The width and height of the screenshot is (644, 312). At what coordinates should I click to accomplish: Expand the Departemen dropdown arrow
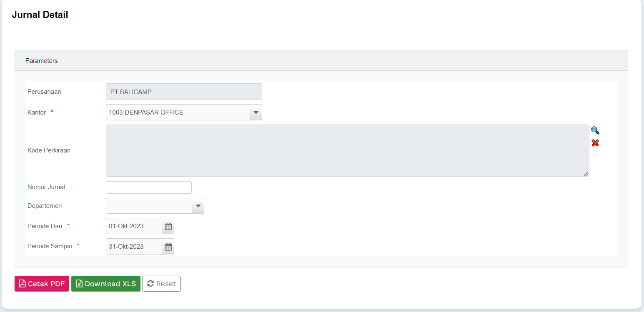coord(198,206)
